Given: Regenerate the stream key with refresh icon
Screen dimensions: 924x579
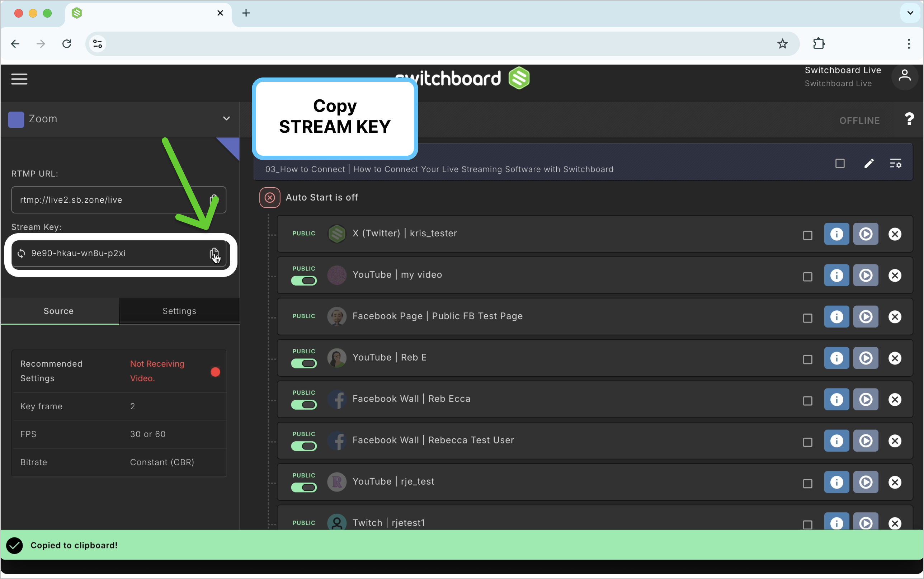Looking at the screenshot, I should (22, 253).
